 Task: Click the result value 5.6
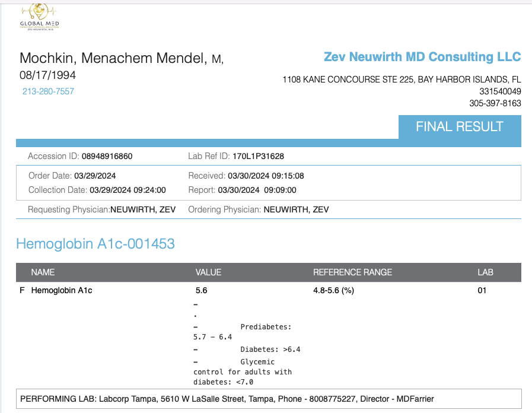pyautogui.click(x=201, y=291)
